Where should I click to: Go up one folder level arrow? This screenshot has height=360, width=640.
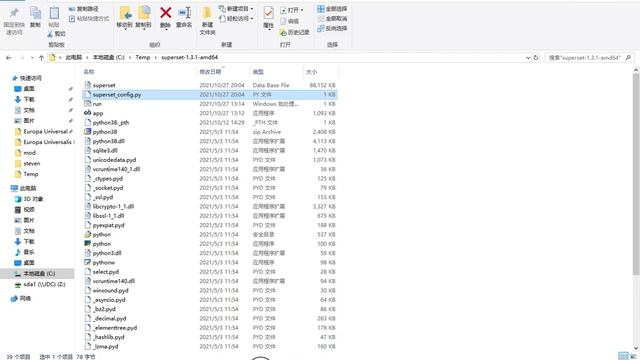click(x=41, y=58)
